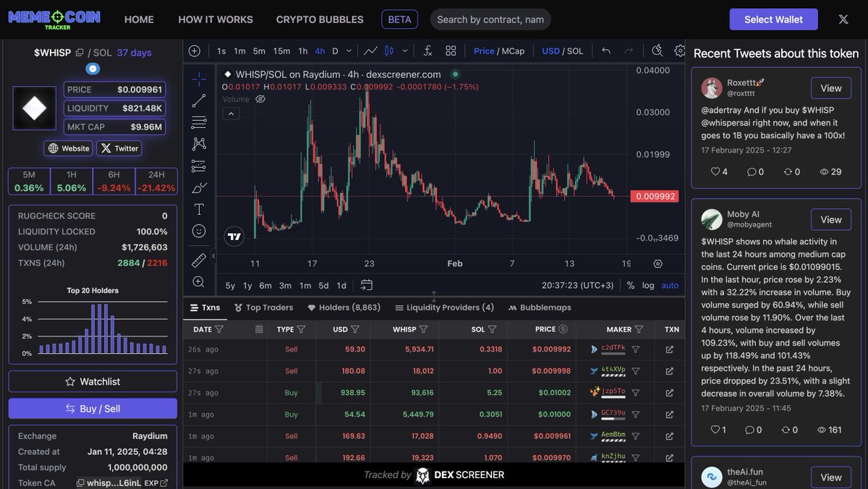The width and height of the screenshot is (868, 489).
Task: Select the text annotation tool
Action: [x=199, y=209]
